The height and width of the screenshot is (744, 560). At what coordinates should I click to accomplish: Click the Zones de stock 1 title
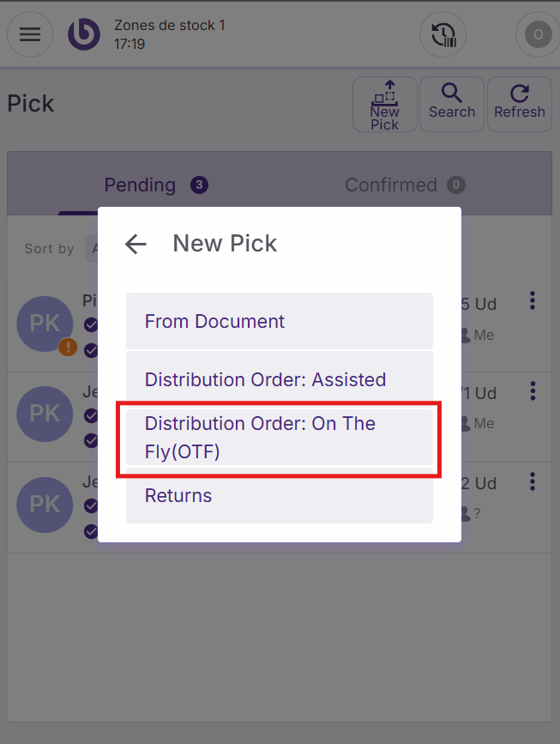click(x=169, y=26)
